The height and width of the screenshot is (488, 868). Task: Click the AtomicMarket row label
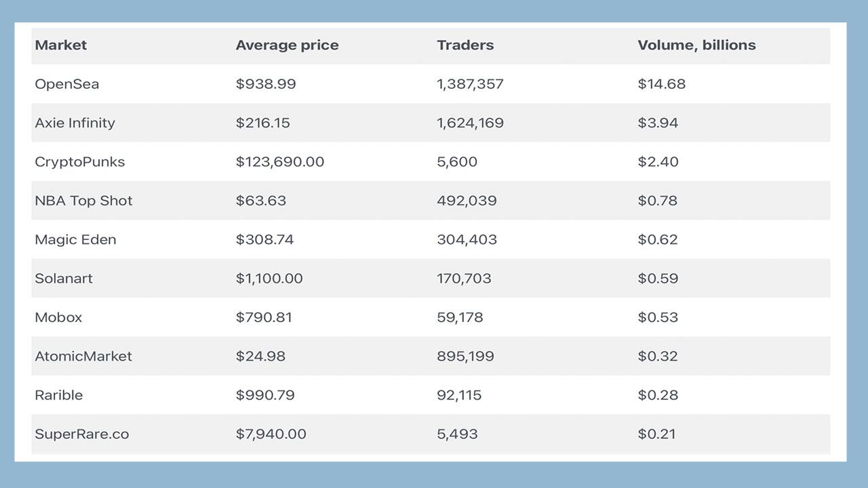coord(83,356)
